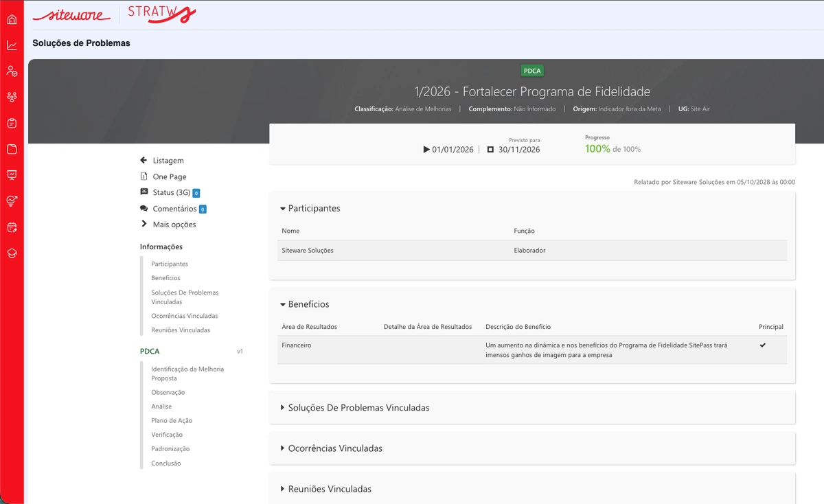Open the presentation board icon in the sidebar
This screenshot has height=504, width=824.
pyautogui.click(x=12, y=174)
